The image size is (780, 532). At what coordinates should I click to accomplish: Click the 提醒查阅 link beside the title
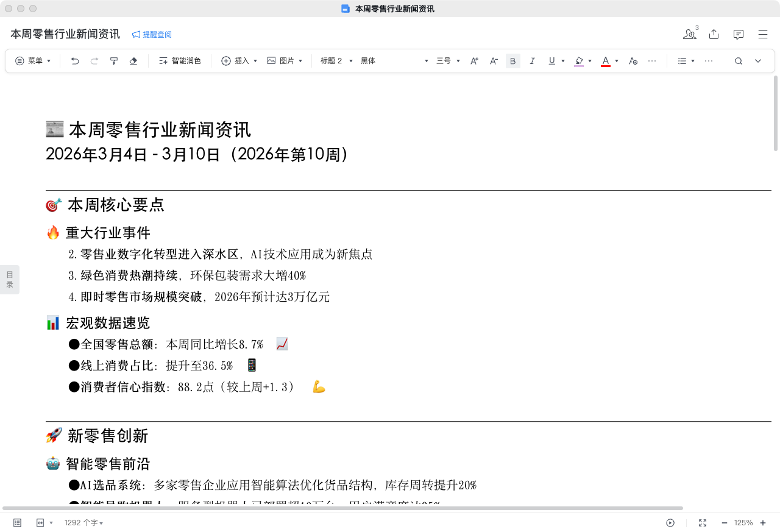[152, 35]
